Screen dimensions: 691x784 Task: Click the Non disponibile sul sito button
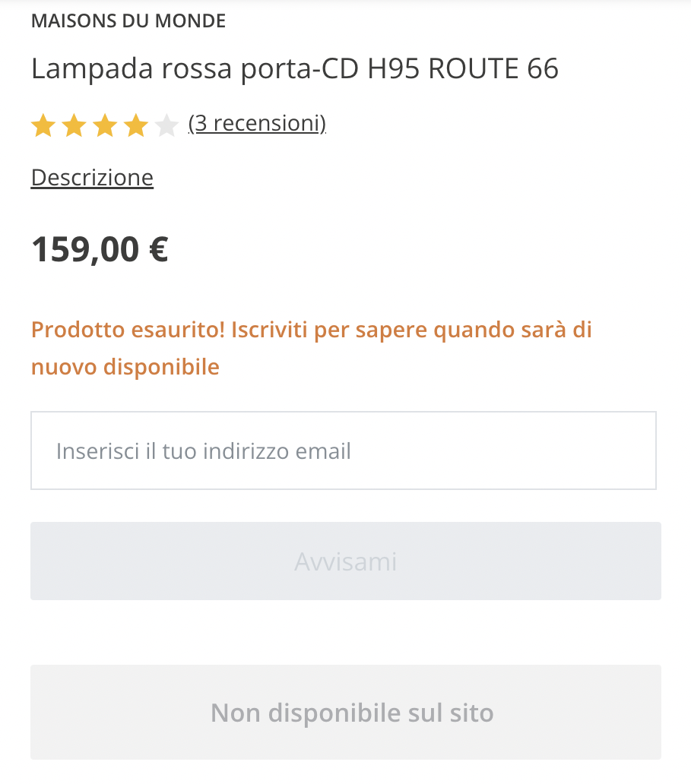pos(346,713)
